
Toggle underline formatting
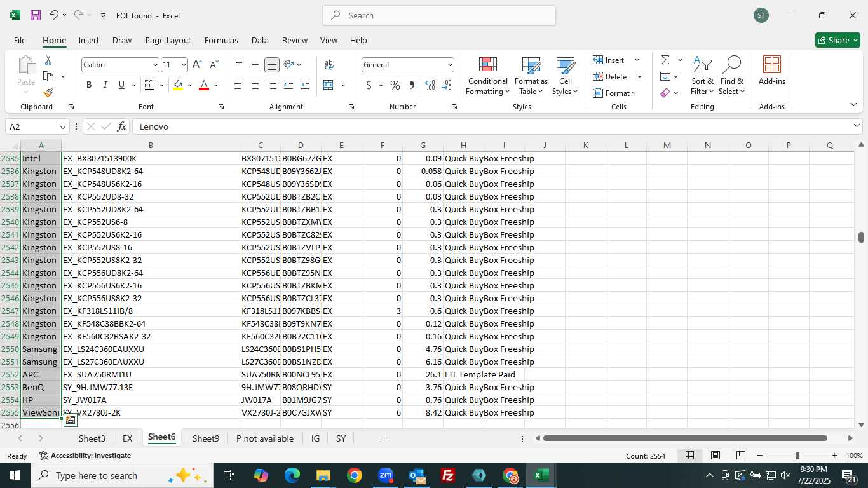point(121,85)
